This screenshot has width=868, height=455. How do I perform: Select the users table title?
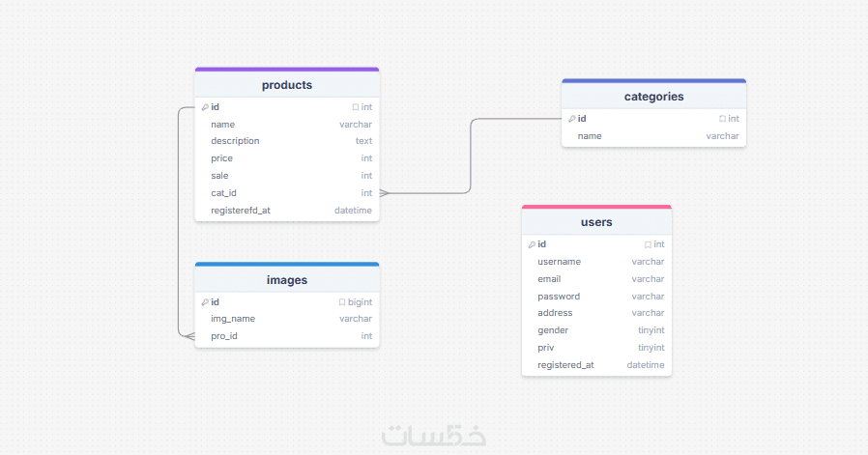click(x=596, y=222)
